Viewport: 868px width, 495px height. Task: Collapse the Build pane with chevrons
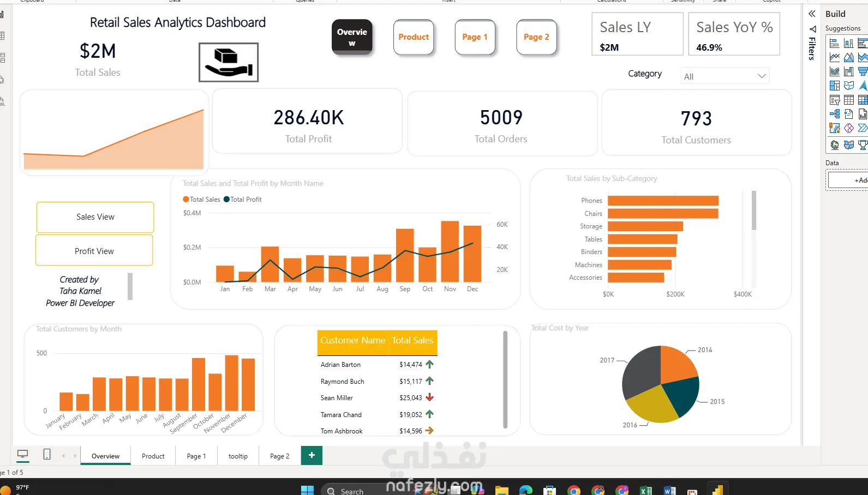tap(812, 14)
